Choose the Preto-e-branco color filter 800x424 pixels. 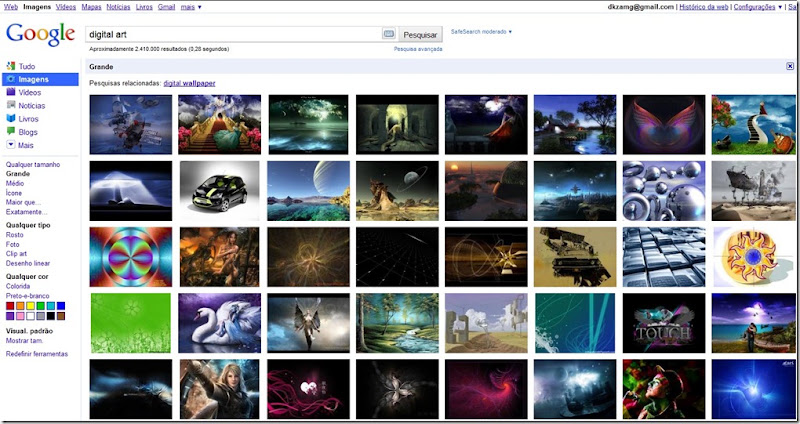28,296
